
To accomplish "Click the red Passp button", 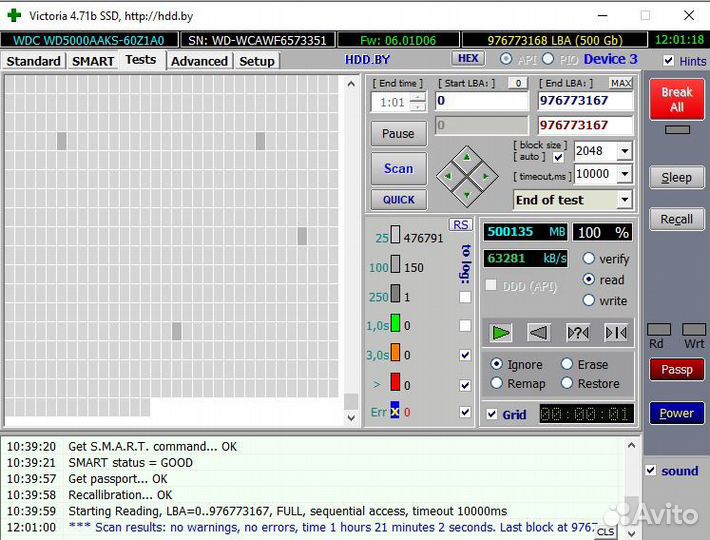I will coord(677,369).
